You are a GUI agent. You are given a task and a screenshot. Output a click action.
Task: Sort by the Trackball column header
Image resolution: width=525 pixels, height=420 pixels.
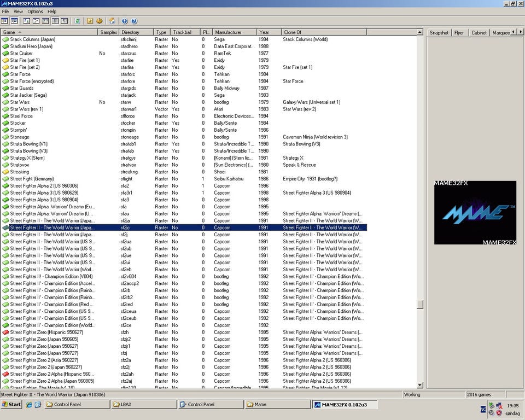[185, 32]
